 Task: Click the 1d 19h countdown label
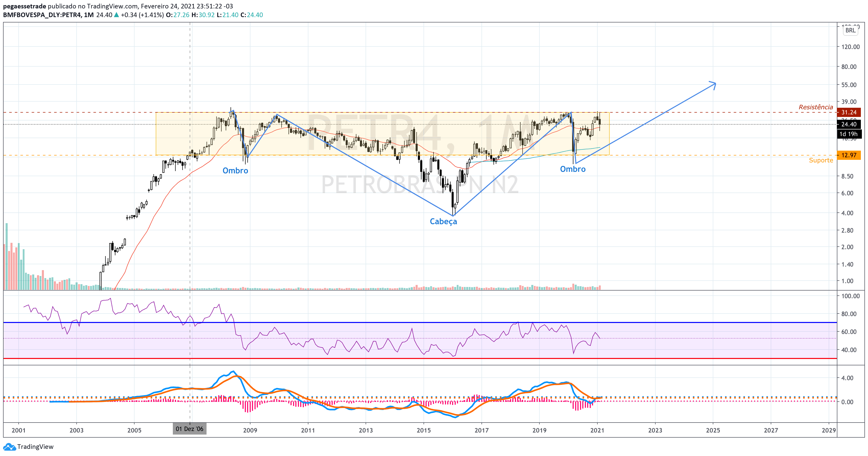point(849,134)
